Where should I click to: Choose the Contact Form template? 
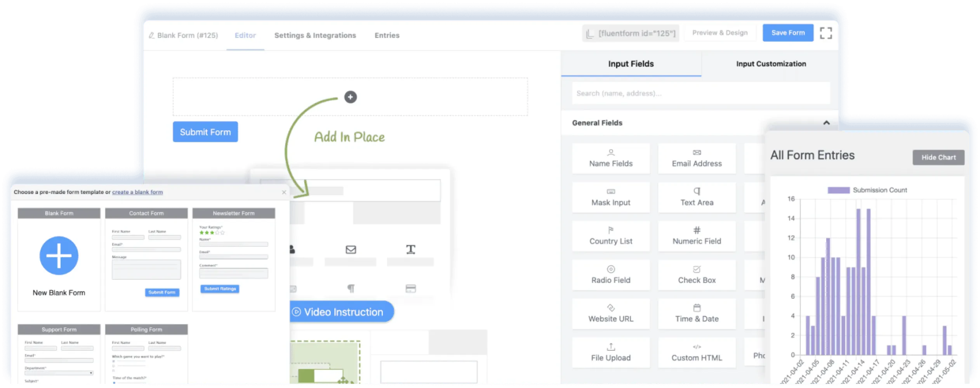(146, 259)
